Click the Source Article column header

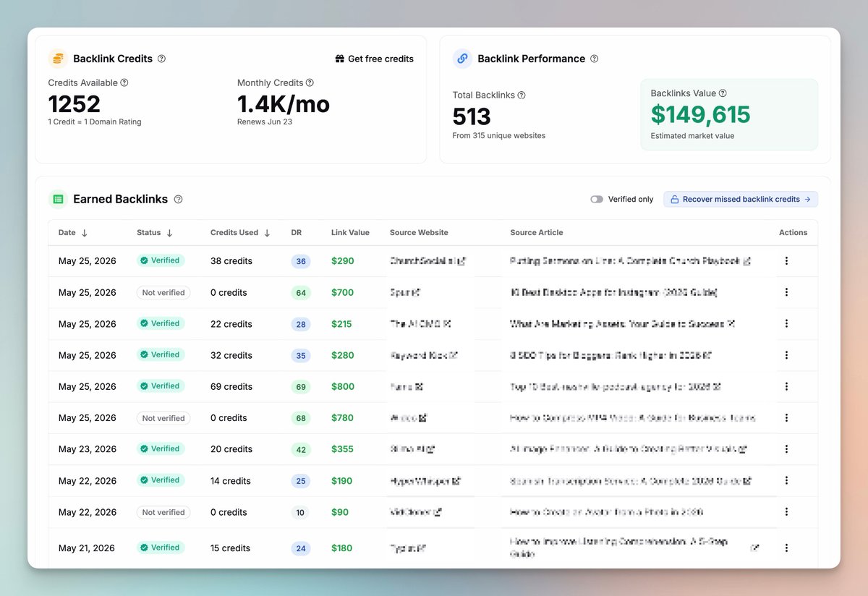pyautogui.click(x=537, y=233)
